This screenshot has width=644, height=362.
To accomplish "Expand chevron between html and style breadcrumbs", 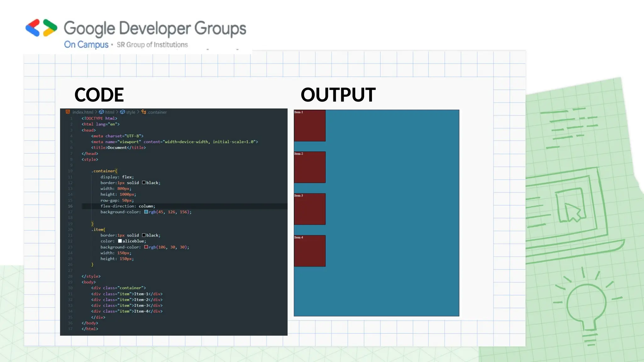I will point(117,112).
